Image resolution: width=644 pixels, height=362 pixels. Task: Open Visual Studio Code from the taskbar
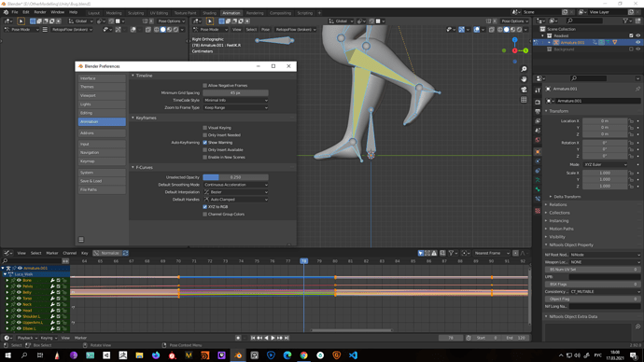353,355
